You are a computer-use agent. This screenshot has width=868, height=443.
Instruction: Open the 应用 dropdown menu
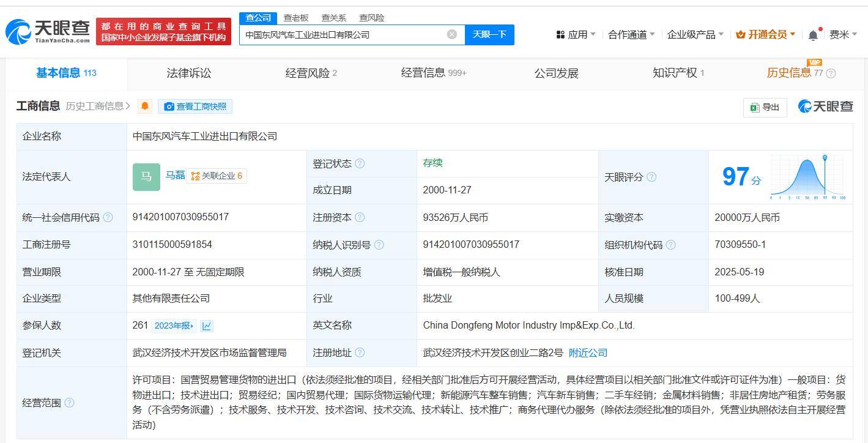[576, 35]
